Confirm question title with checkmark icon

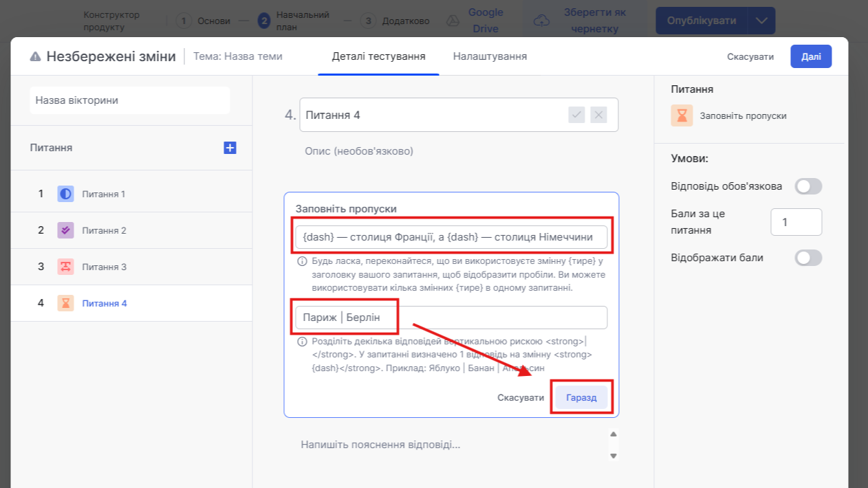(576, 115)
